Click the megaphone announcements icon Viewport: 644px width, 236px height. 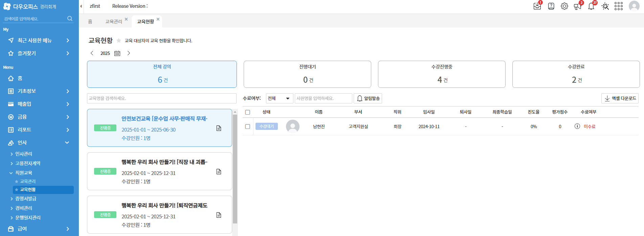click(577, 6)
